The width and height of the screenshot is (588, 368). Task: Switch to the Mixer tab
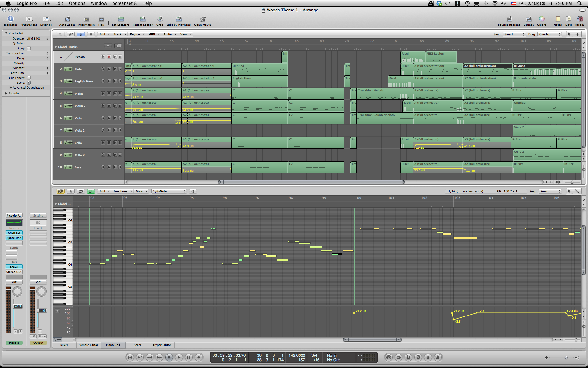pyautogui.click(x=64, y=345)
